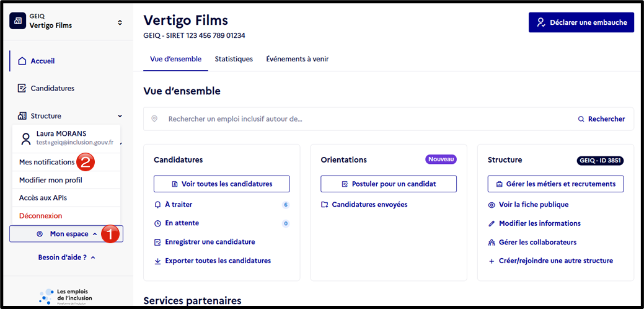644x309 pixels.
Task: Click the Candidatures sidebar pencil icon
Action: (x=22, y=88)
